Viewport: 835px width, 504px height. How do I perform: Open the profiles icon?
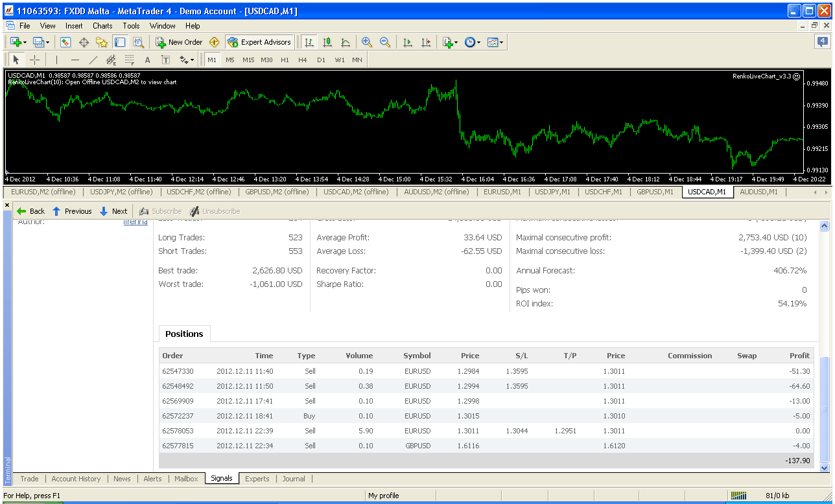tap(38, 42)
